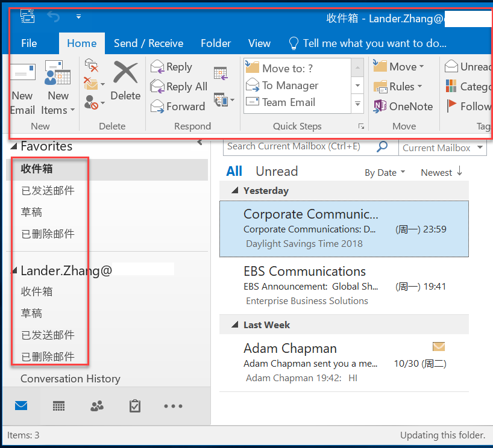Click the Unread/Read button
Screen dimensions: 493x448
click(x=468, y=67)
